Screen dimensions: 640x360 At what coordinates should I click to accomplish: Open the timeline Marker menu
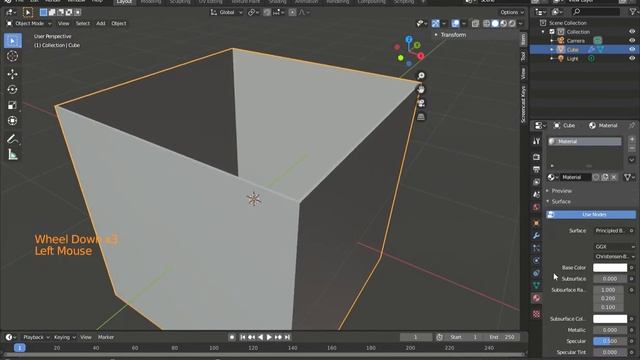point(106,337)
